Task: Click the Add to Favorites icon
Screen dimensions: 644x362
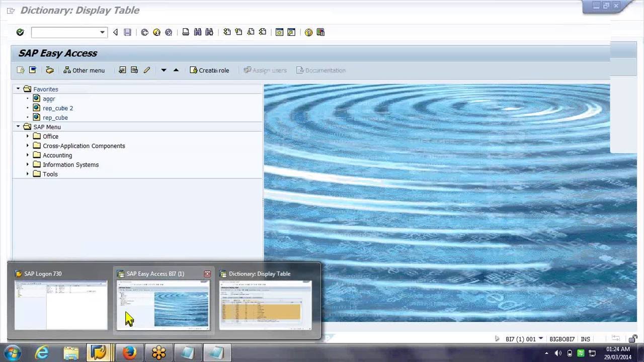Action: 122,70
